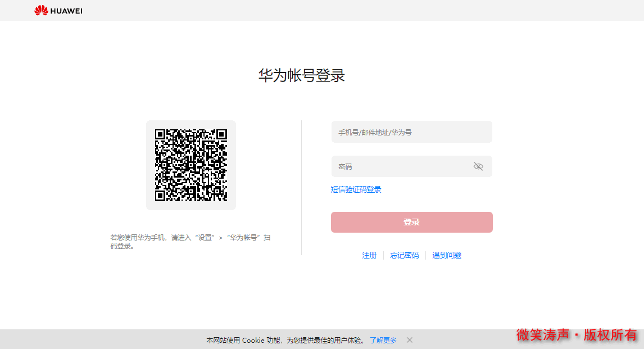Click the red 登录 button
The width and height of the screenshot is (644, 349).
point(411,222)
